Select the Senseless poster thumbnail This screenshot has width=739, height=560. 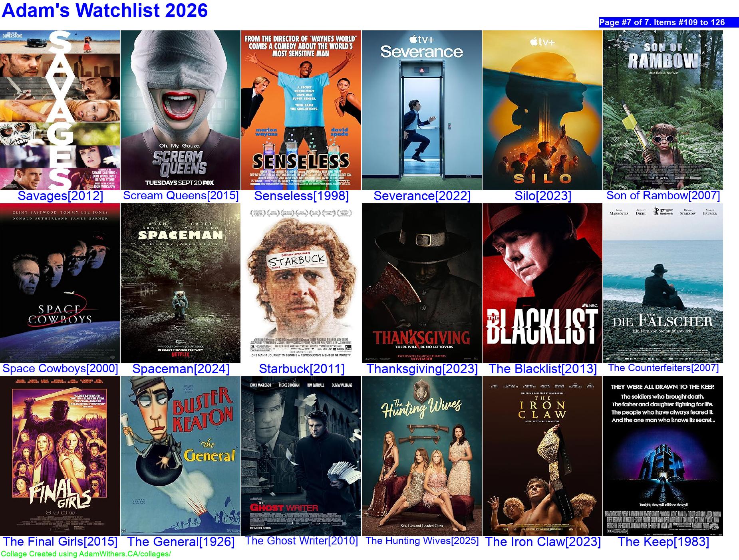pyautogui.click(x=301, y=110)
